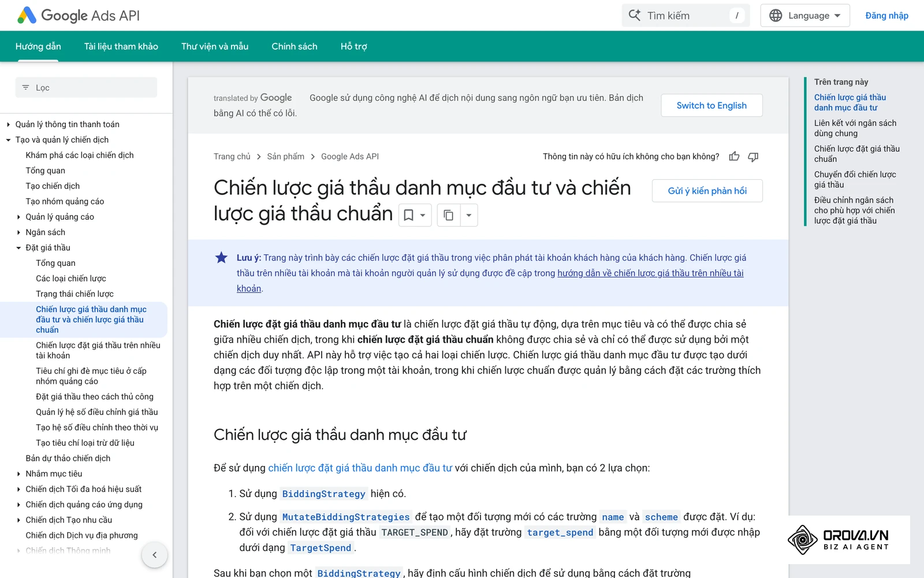Image resolution: width=924 pixels, height=578 pixels.
Task: Click the search sparkle icon
Action: tap(635, 16)
